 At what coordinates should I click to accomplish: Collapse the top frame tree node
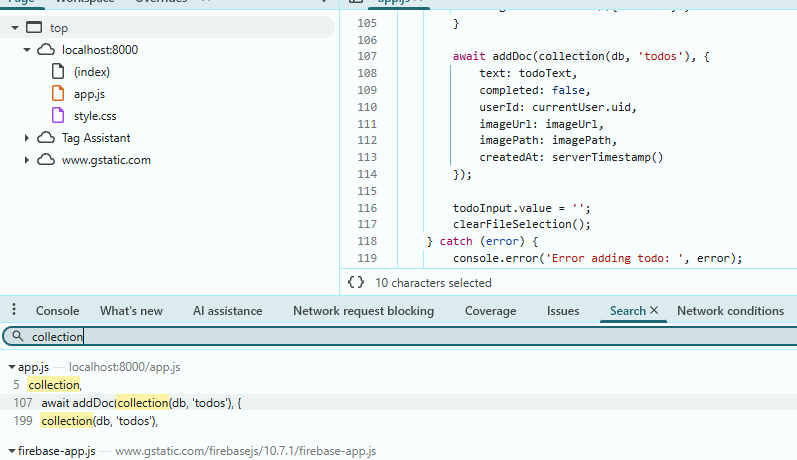pyautogui.click(x=15, y=28)
